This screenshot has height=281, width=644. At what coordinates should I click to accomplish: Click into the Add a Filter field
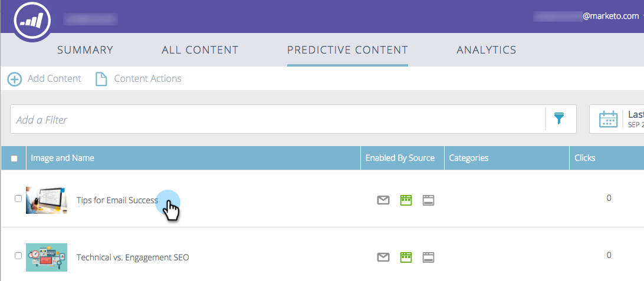click(x=278, y=119)
